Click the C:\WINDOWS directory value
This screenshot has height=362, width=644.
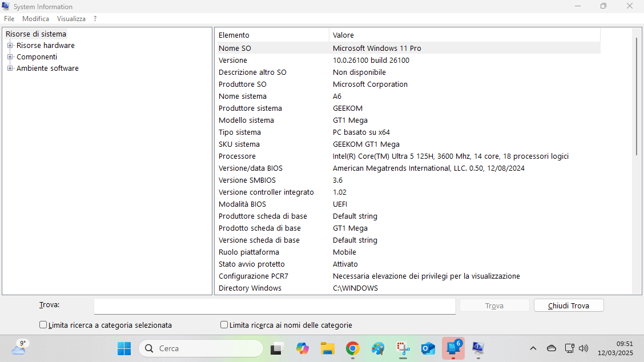[355, 288]
